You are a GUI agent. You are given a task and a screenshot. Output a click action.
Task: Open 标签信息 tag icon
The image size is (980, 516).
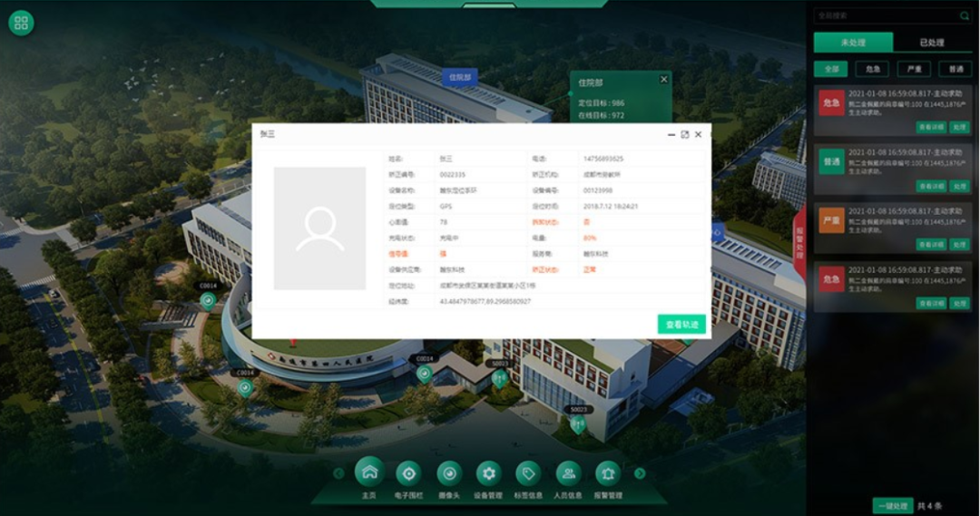tap(528, 474)
